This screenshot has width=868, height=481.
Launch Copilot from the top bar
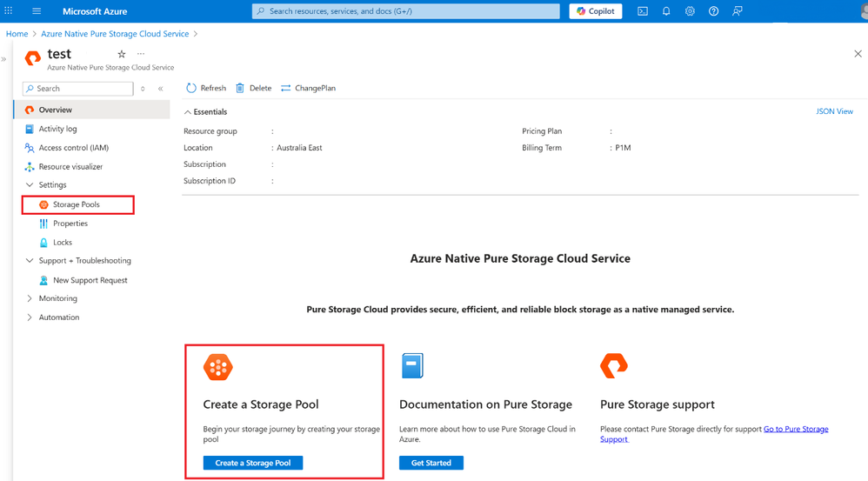click(596, 11)
